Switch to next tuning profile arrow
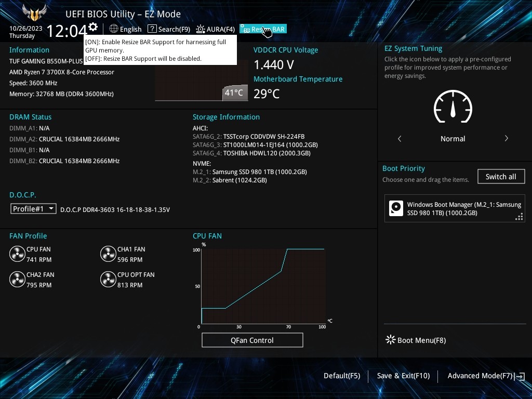Viewport: 532px width, 399px height. pyautogui.click(x=506, y=138)
